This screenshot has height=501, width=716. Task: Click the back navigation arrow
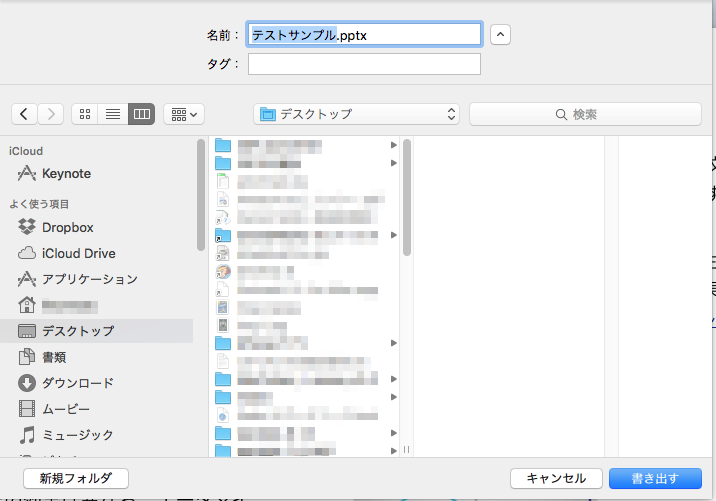[25, 114]
